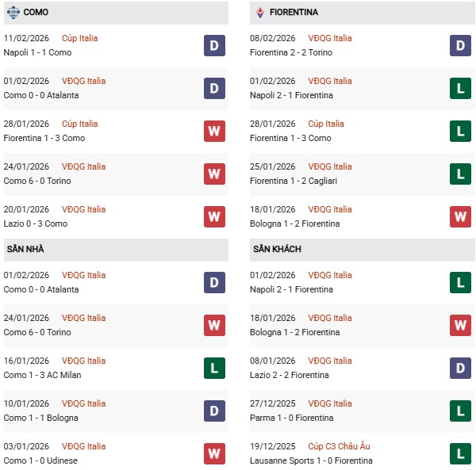This screenshot has height=470, width=476.
Task: Click the D badge for Fiorentina 2 - 2 Torino
Action: click(x=461, y=46)
